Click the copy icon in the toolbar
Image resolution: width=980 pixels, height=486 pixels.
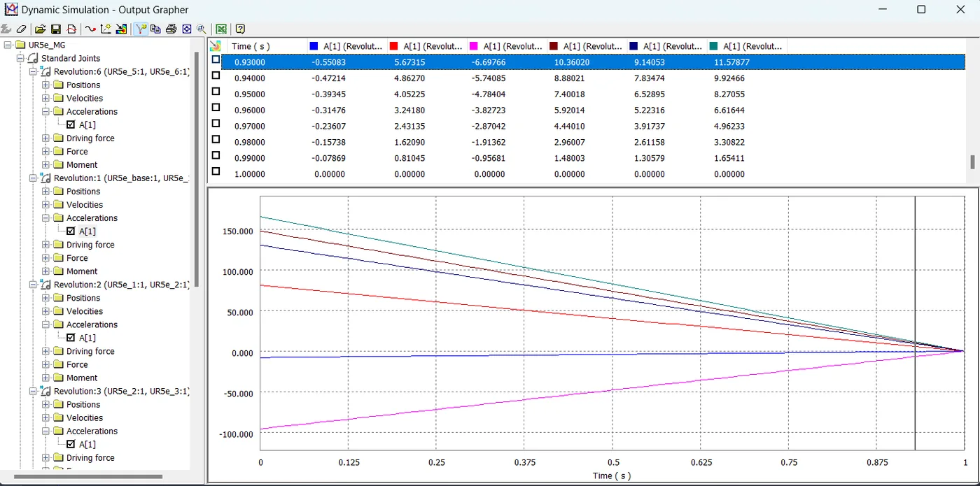155,29
